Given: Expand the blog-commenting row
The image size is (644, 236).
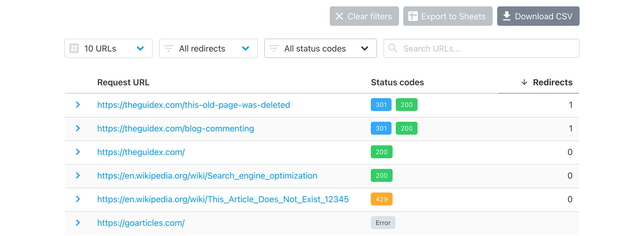Looking at the screenshot, I should [78, 128].
